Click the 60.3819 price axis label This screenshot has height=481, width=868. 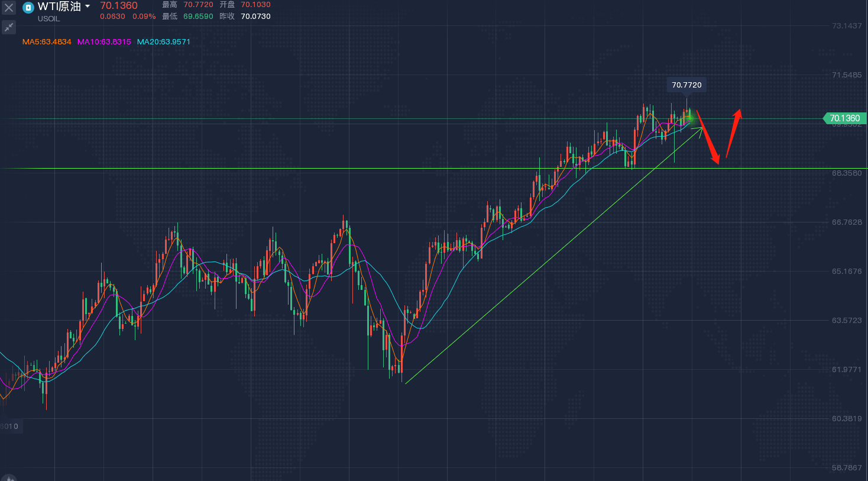pos(847,419)
